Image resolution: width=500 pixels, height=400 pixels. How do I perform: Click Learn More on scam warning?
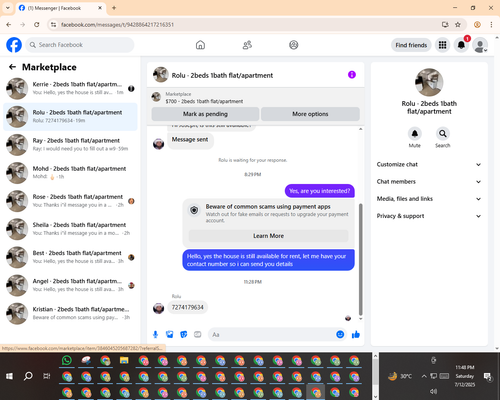coord(268,236)
